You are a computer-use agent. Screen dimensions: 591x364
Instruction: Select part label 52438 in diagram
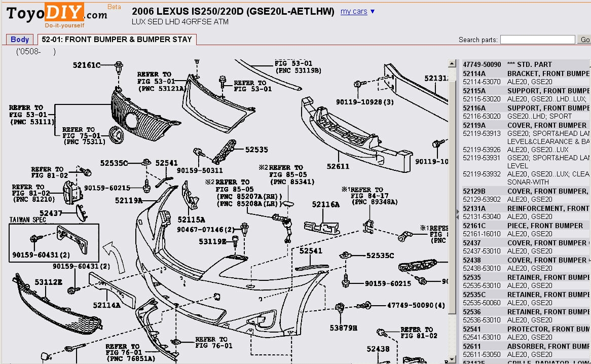pos(378,349)
